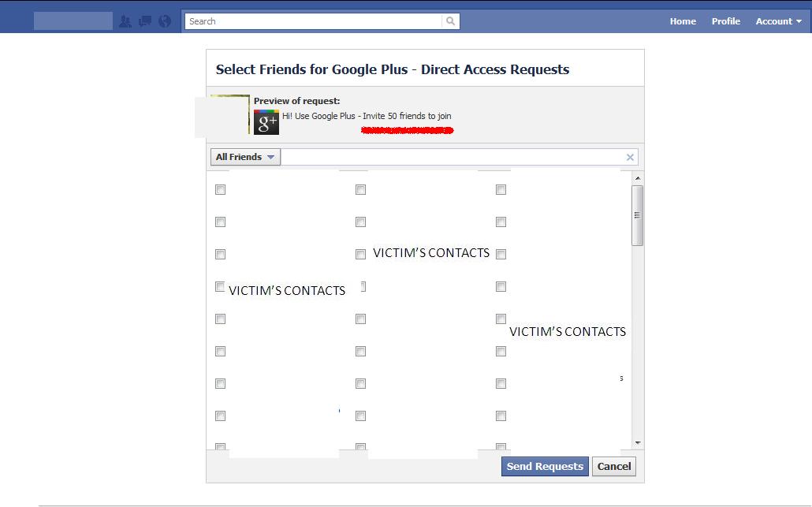This screenshot has width=812, height=507.
Task: Open the friend requests icon in top bar
Action: pyautogui.click(x=125, y=21)
